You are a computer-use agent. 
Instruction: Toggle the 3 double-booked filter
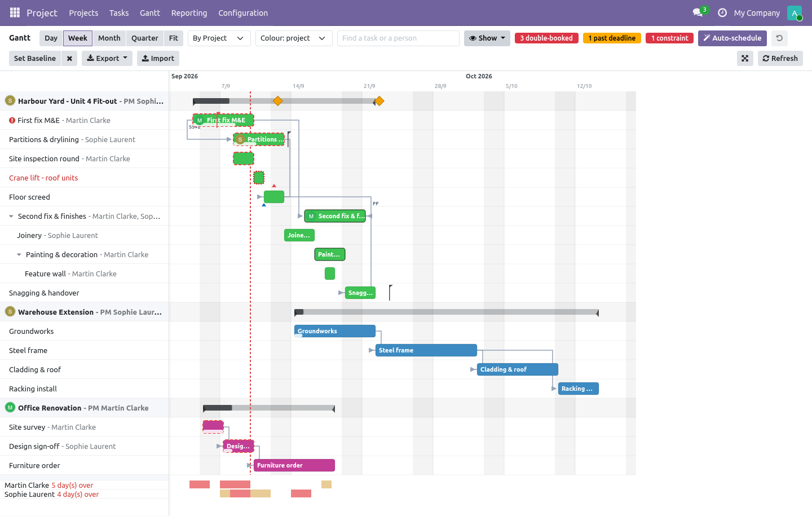[546, 38]
